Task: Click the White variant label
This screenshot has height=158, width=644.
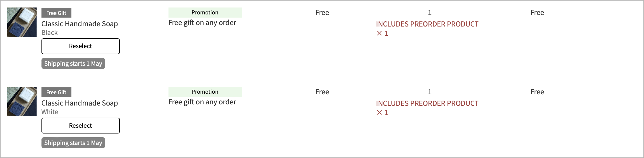Action: [50, 112]
